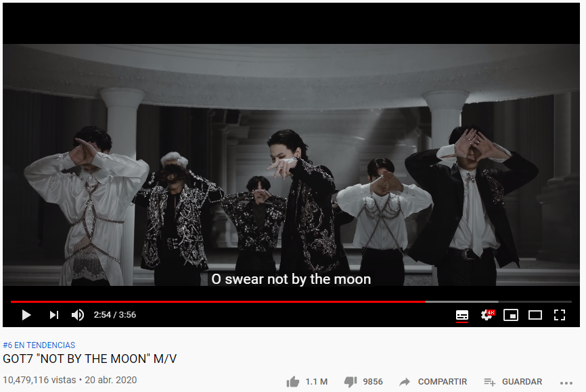
Task: Skip to next video
Action: pos(54,315)
